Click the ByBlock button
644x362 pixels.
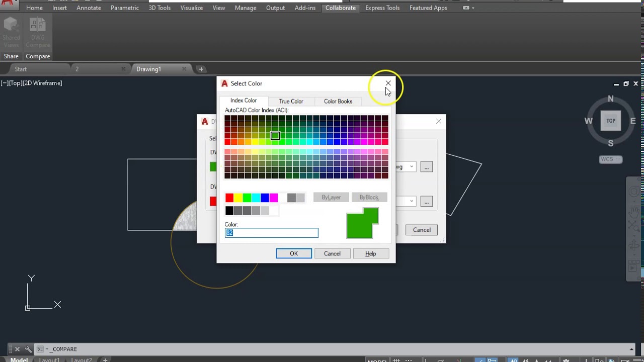click(x=369, y=197)
